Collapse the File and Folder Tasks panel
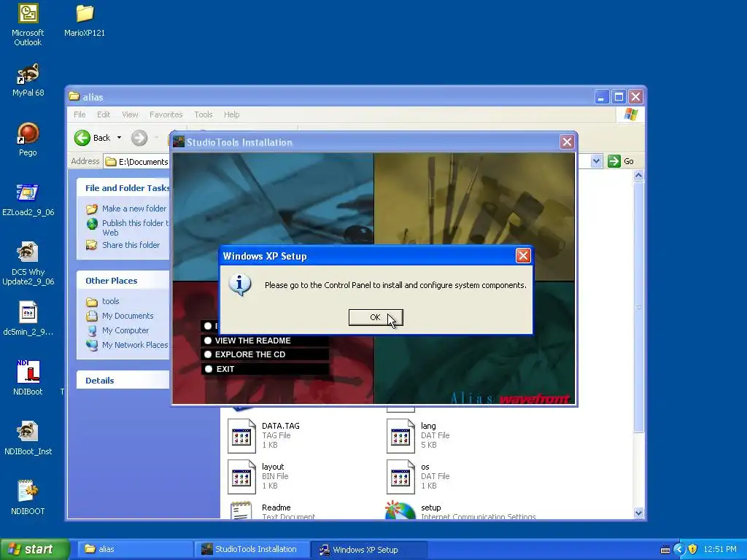 (x=123, y=188)
